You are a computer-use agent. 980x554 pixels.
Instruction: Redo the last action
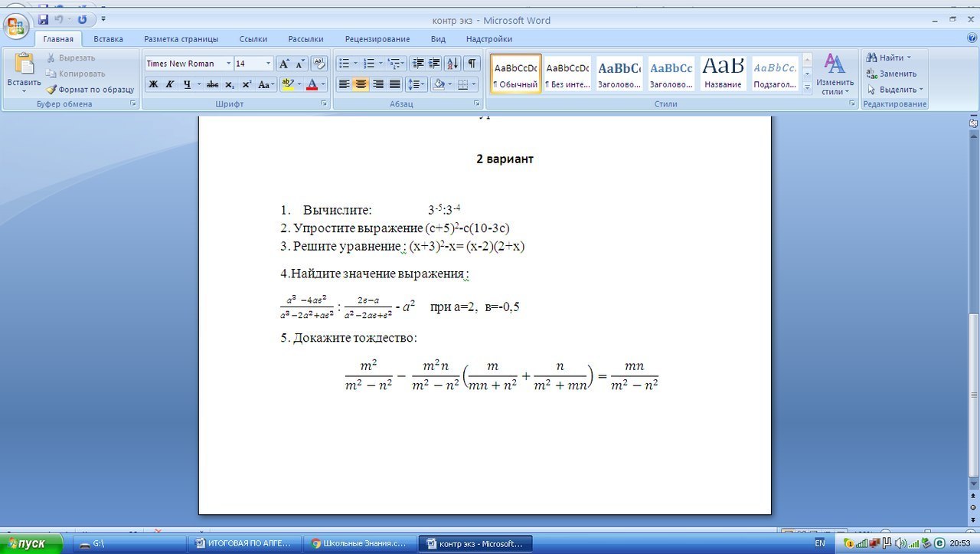[x=82, y=19]
